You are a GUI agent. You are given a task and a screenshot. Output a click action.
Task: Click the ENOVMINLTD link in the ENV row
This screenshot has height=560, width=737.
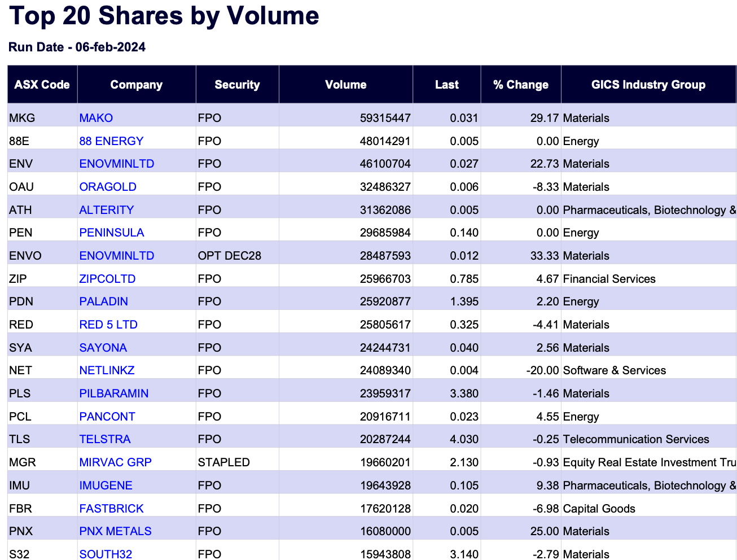117,164
